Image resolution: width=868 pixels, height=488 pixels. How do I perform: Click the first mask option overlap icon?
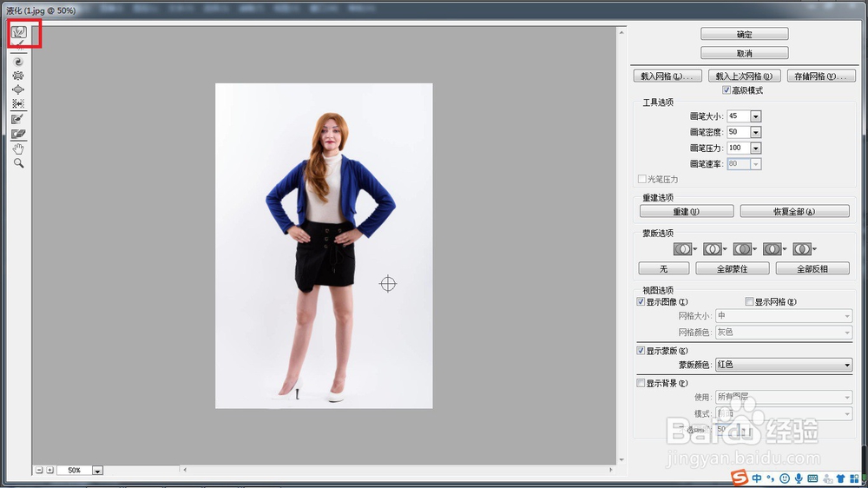point(682,249)
